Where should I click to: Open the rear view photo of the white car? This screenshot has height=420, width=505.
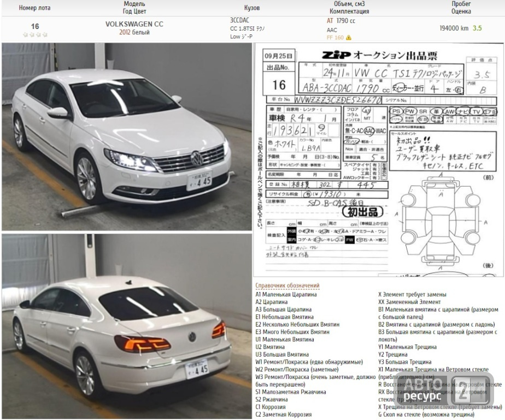[127, 326]
